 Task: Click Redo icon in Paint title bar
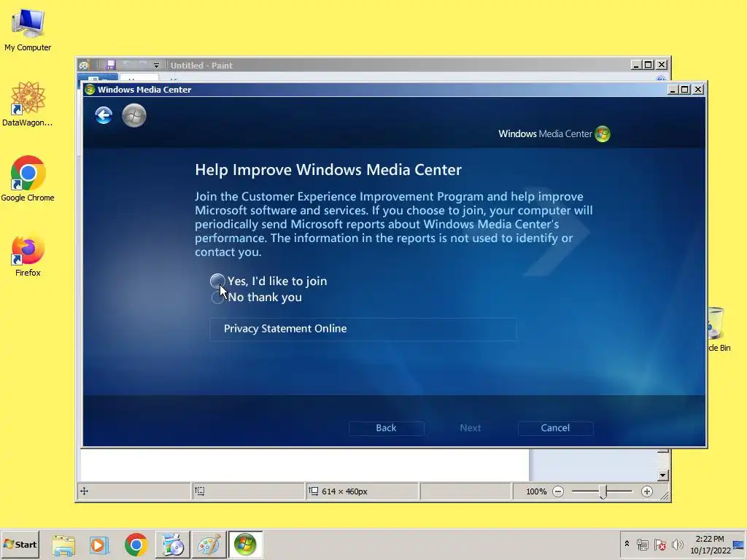tap(142, 65)
